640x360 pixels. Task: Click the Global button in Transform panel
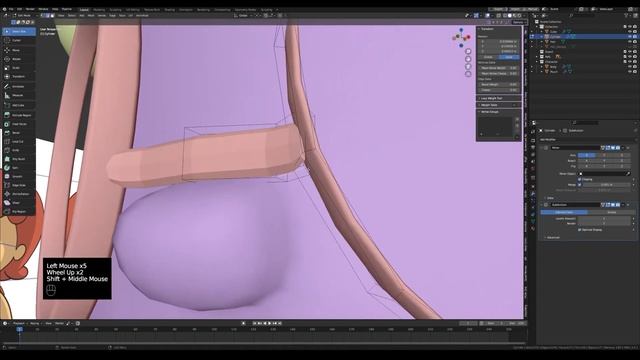click(488, 57)
